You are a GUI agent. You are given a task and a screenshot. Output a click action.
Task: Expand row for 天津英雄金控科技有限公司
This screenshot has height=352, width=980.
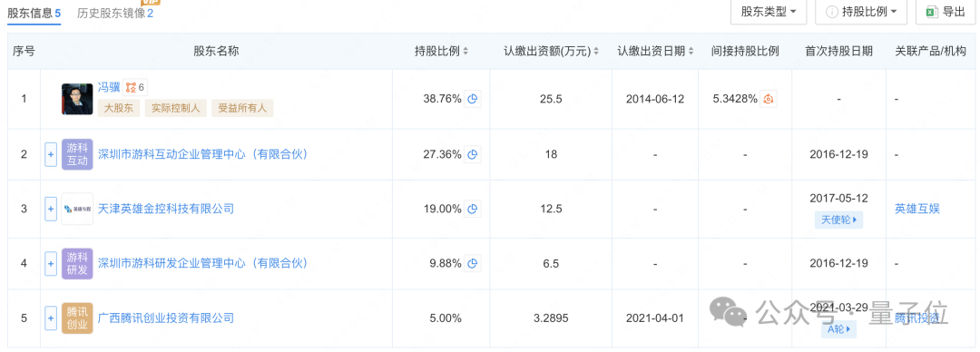pyautogui.click(x=51, y=209)
